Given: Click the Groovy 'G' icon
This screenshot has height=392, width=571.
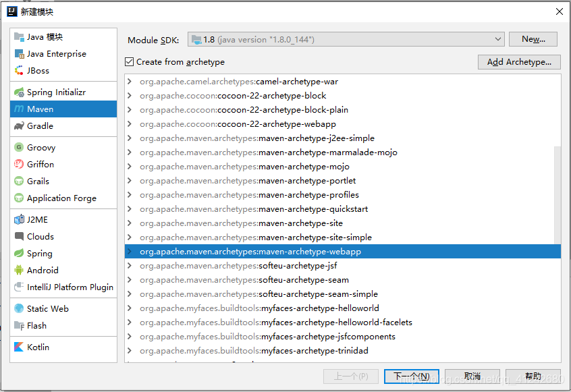Looking at the screenshot, I should click(x=19, y=147).
